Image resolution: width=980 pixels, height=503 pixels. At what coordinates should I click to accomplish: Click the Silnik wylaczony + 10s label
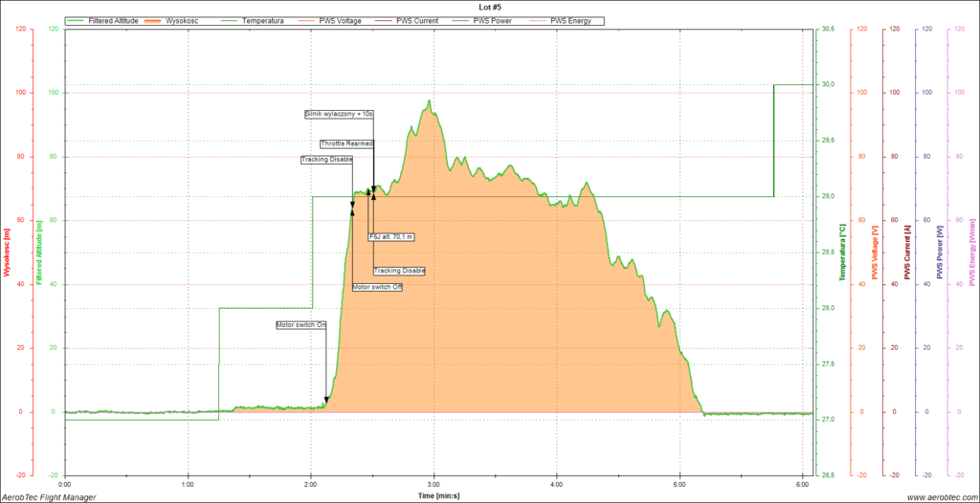click(339, 114)
